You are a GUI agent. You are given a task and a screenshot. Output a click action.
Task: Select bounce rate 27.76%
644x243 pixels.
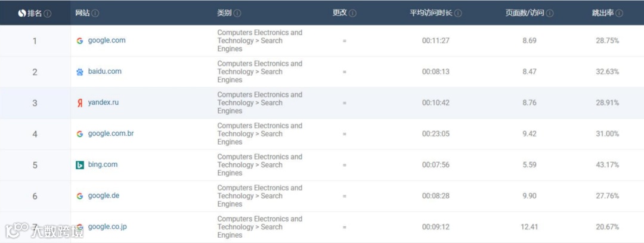click(x=608, y=196)
